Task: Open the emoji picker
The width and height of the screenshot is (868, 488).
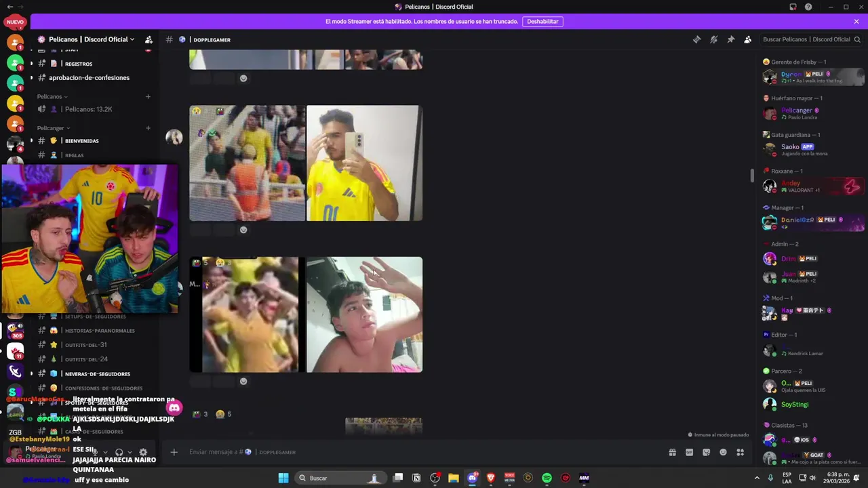Action: [x=723, y=452]
